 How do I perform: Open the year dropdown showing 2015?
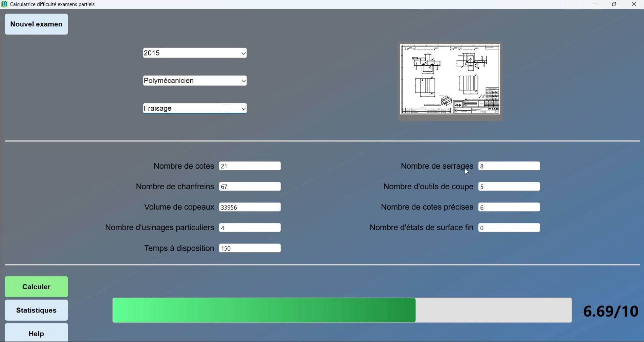pyautogui.click(x=195, y=53)
